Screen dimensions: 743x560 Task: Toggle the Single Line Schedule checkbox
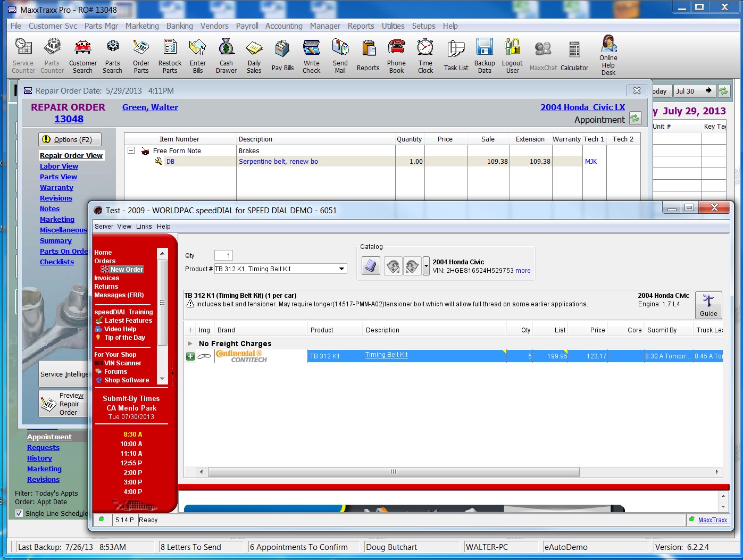coord(19,513)
